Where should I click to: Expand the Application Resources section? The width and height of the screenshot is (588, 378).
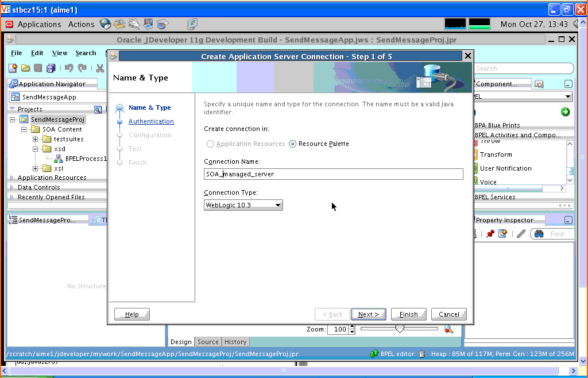(x=11, y=178)
